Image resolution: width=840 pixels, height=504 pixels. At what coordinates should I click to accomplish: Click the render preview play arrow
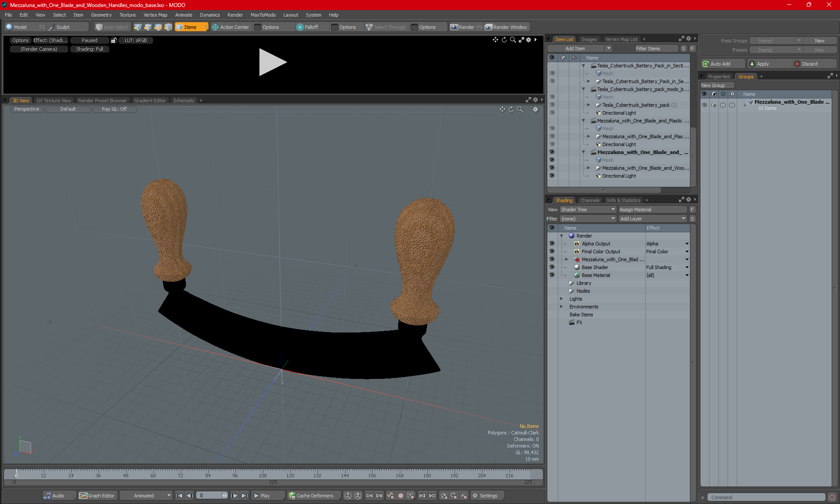[272, 62]
